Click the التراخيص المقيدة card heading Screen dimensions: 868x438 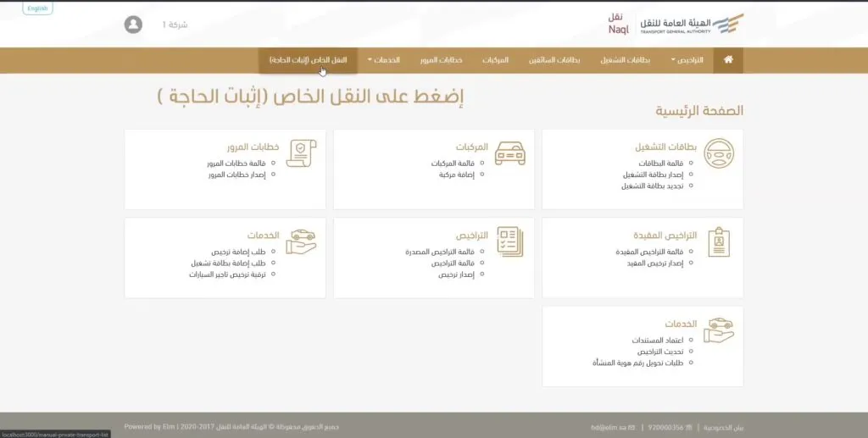(665, 236)
